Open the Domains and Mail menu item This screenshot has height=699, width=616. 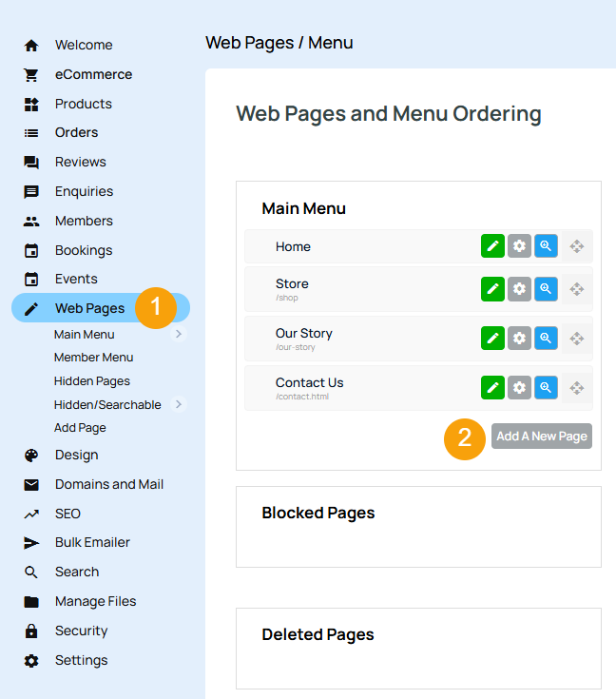[108, 484]
